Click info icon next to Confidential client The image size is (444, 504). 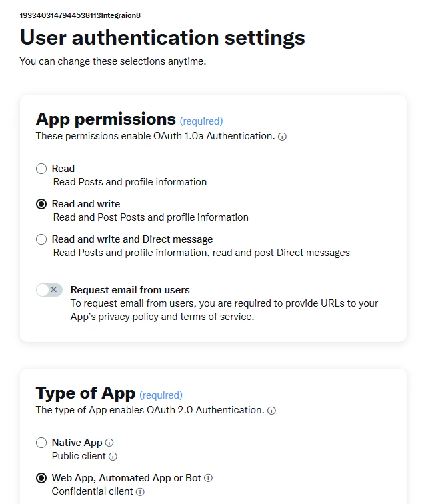pyautogui.click(x=140, y=492)
